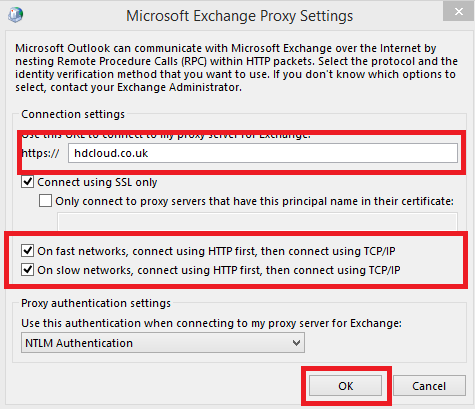Dismiss the dialog with Cancel
The height and width of the screenshot is (409, 475).
(x=429, y=386)
